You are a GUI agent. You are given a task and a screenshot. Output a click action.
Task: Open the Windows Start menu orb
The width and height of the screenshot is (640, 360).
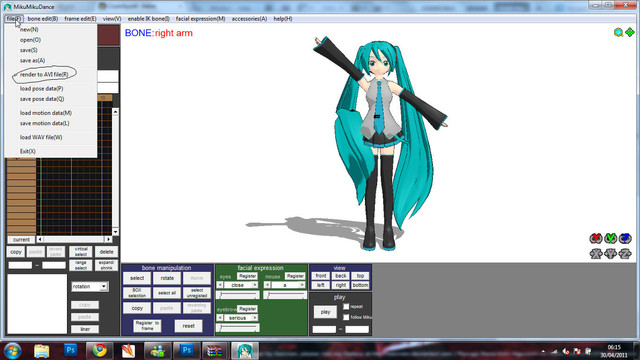(12, 351)
